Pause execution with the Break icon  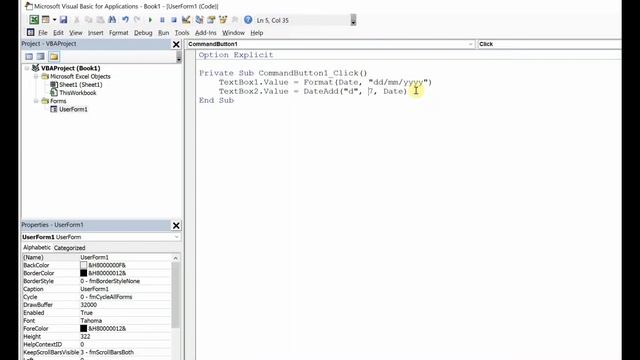coord(162,20)
